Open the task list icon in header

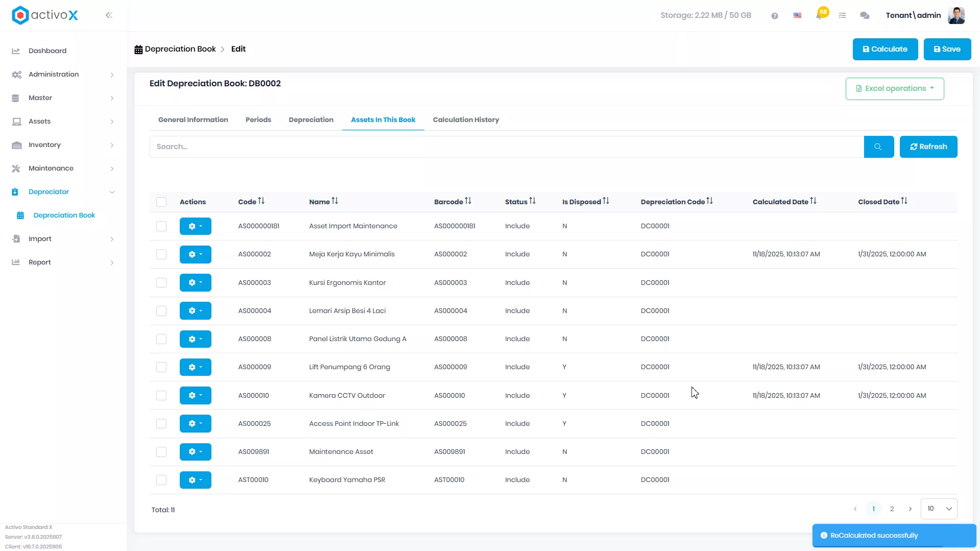843,16
